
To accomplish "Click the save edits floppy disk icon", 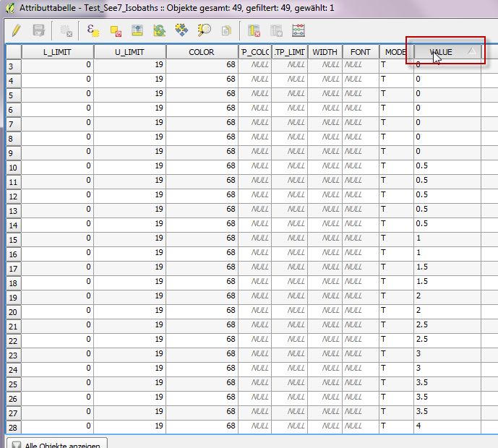I will point(39,30).
